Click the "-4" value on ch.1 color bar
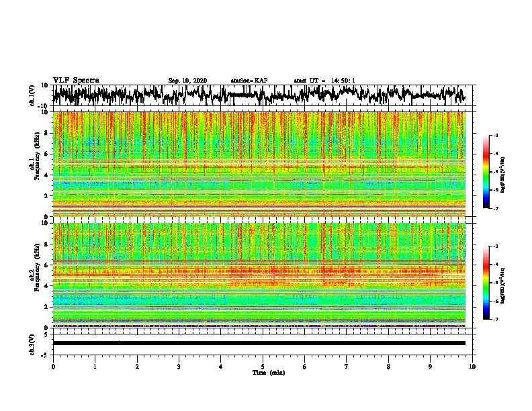The width and height of the screenshot is (532, 411). point(496,154)
